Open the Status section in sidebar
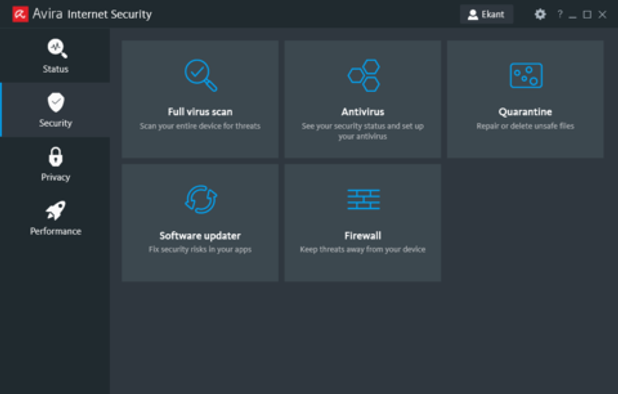The image size is (618, 394). [x=55, y=56]
